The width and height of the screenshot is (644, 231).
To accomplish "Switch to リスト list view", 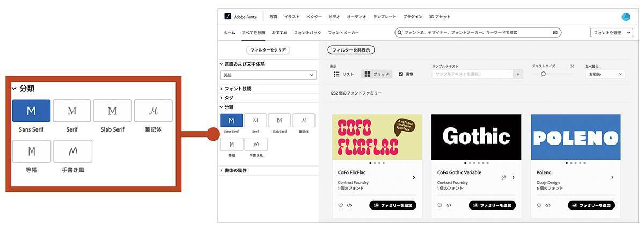I will [343, 74].
